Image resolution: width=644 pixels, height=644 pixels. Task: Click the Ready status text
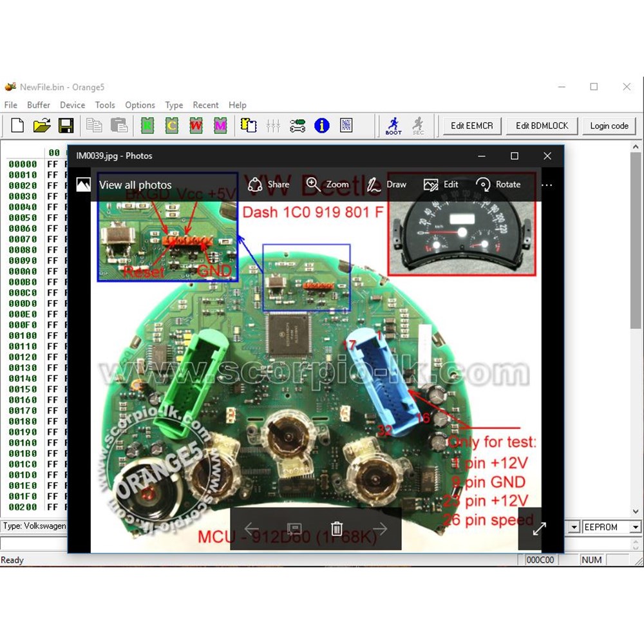click(x=12, y=560)
